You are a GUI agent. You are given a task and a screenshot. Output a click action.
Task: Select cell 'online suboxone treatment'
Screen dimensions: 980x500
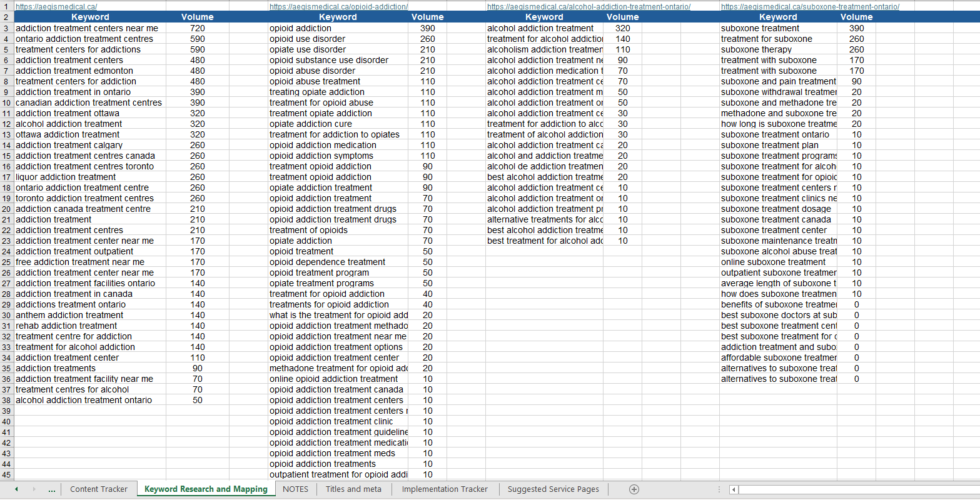pyautogui.click(x=778, y=262)
